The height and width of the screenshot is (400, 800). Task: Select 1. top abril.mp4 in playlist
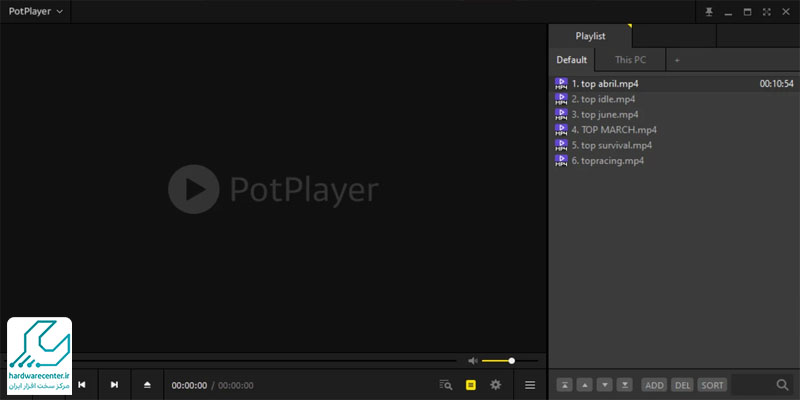(674, 84)
